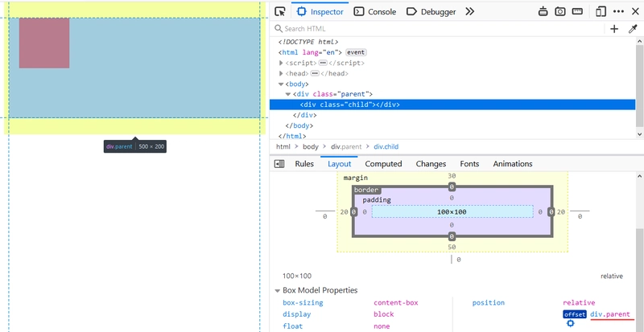The image size is (644, 332).
Task: Open DevTools three-dot options menu
Action: pos(618,12)
